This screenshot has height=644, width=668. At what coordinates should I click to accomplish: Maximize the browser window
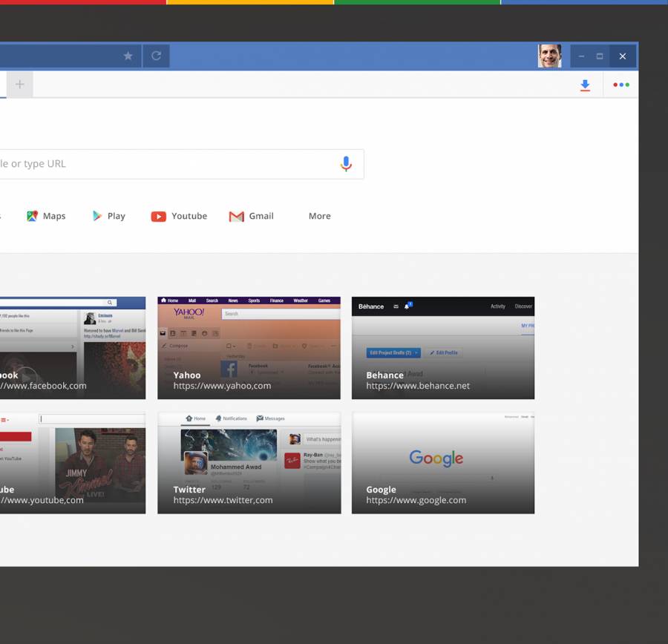coord(600,56)
